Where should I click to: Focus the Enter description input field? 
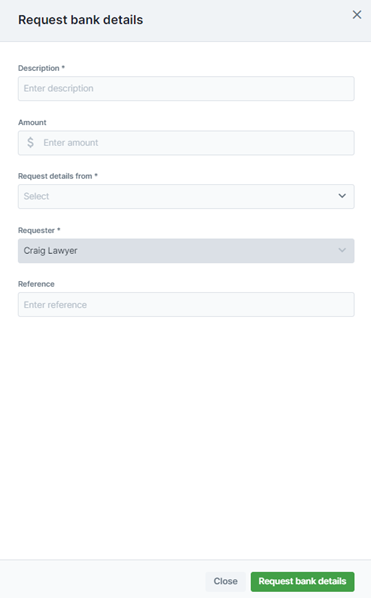[186, 88]
